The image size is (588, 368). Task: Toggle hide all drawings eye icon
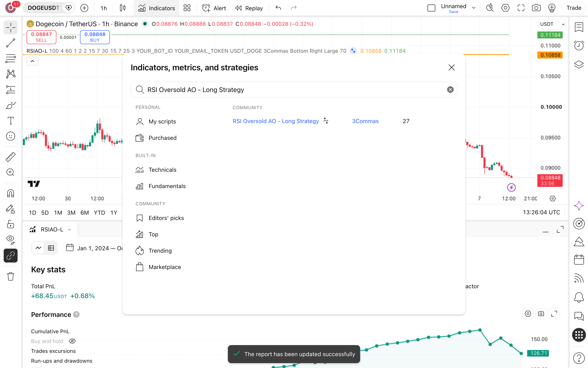point(10,240)
